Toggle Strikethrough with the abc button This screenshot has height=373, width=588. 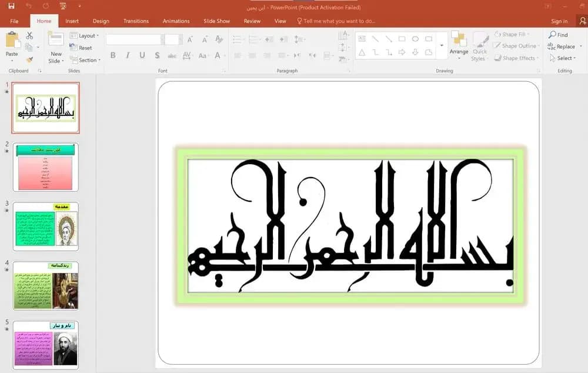tap(172, 55)
